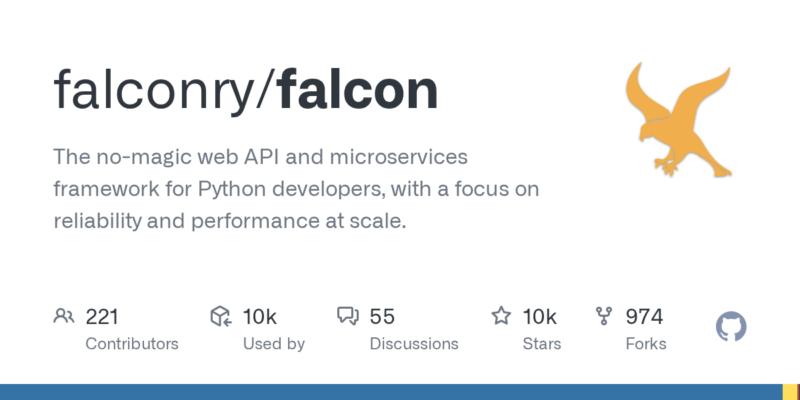Click the Used by package icon
Viewport: 800px width, 400px height.
[x=221, y=317]
